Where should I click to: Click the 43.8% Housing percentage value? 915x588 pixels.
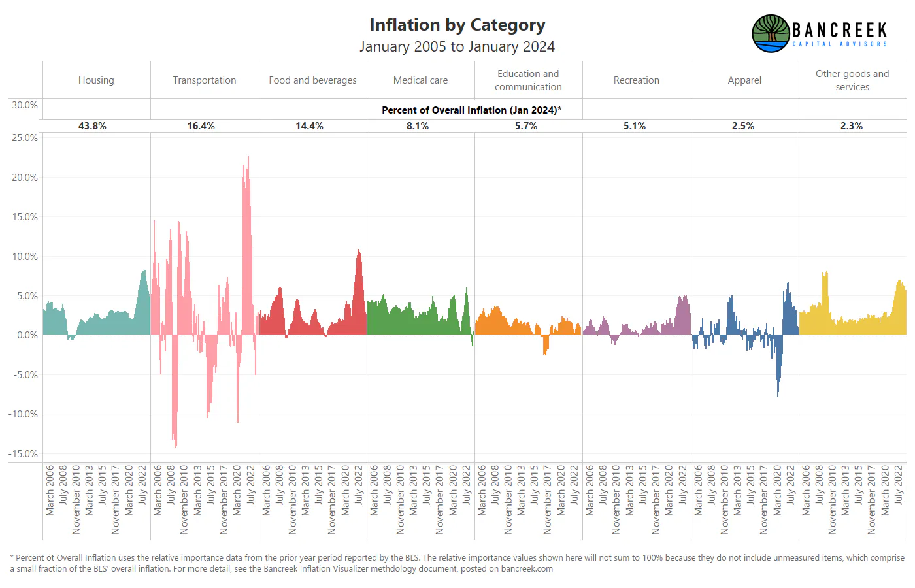92,126
